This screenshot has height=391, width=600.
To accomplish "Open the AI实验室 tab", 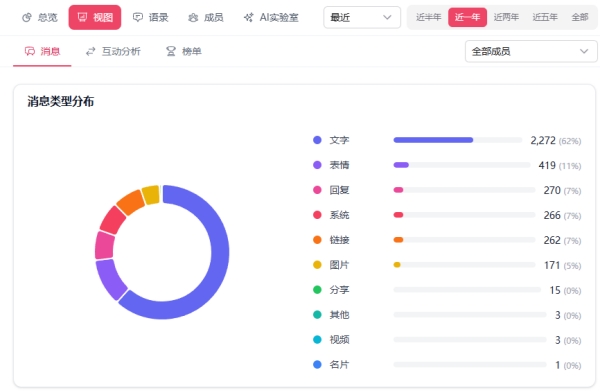I will pyautogui.click(x=271, y=18).
